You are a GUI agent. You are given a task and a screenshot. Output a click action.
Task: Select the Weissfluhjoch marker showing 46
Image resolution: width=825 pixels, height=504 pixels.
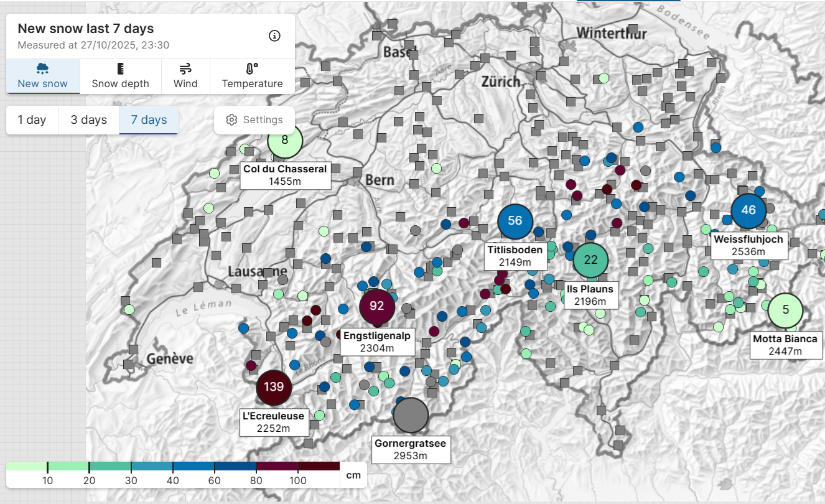tap(748, 210)
